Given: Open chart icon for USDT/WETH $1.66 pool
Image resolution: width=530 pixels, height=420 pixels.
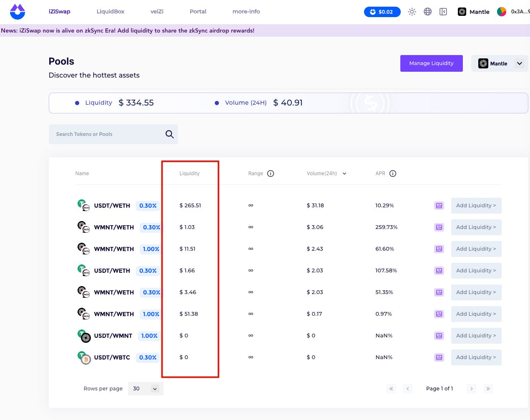Looking at the screenshot, I should [x=439, y=271].
